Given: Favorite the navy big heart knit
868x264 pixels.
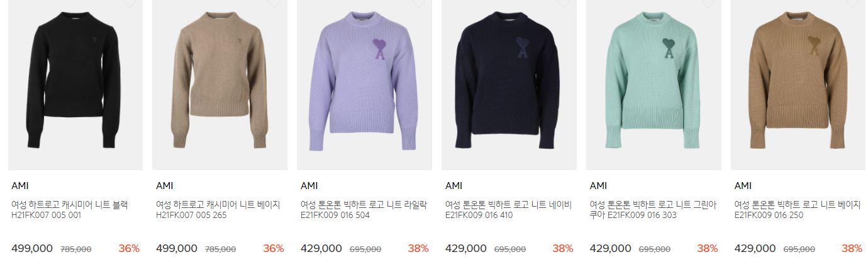Looking at the screenshot, I should [563, 3].
